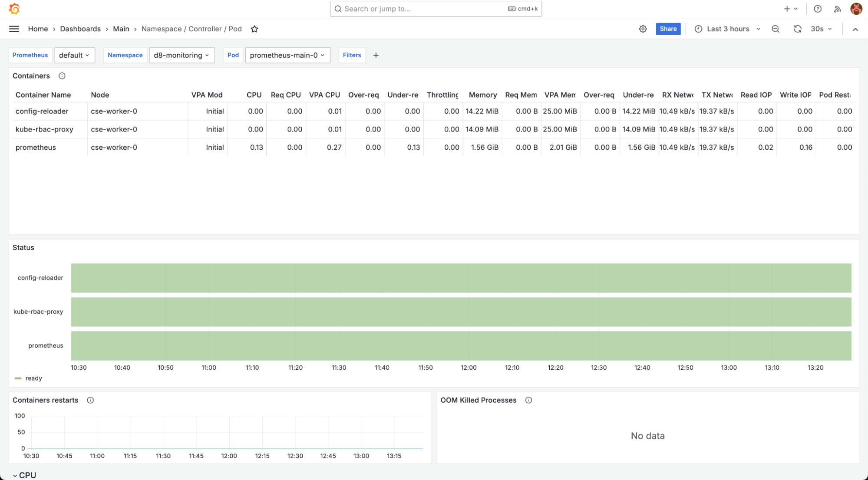Collapse top toolbar with chevron up
Viewport: 868px width, 480px height.
coord(855,29)
